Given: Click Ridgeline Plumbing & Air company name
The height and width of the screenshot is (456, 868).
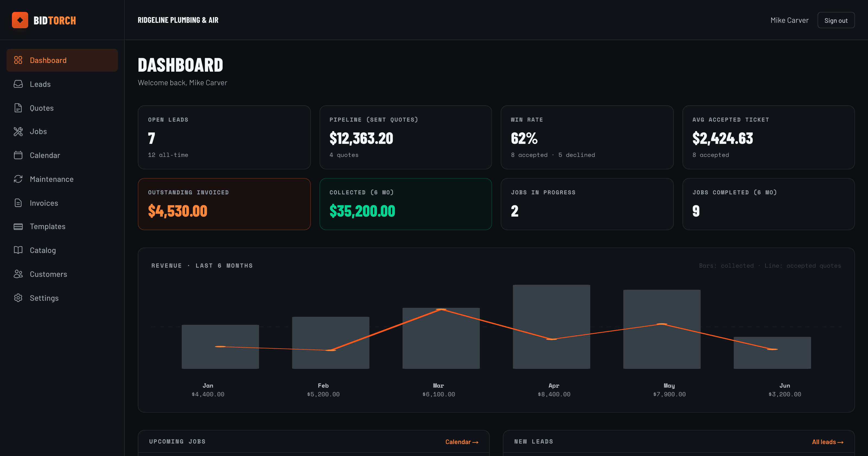Looking at the screenshot, I should [178, 20].
